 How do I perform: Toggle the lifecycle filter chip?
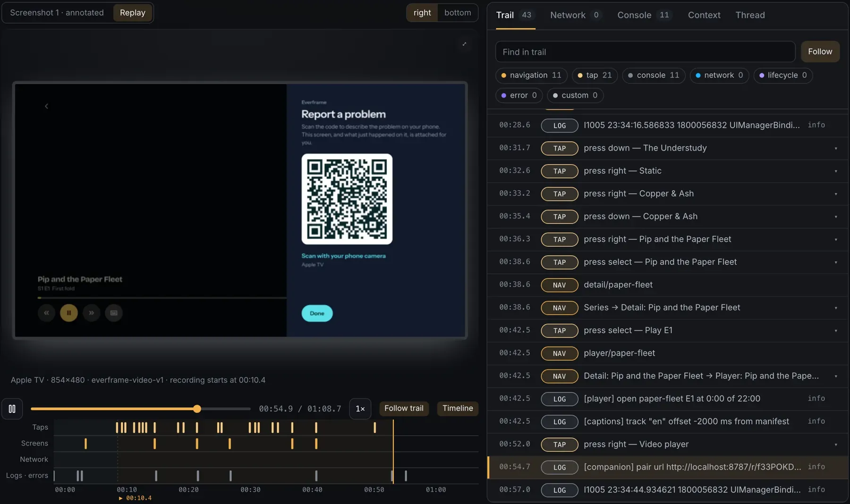pos(783,76)
